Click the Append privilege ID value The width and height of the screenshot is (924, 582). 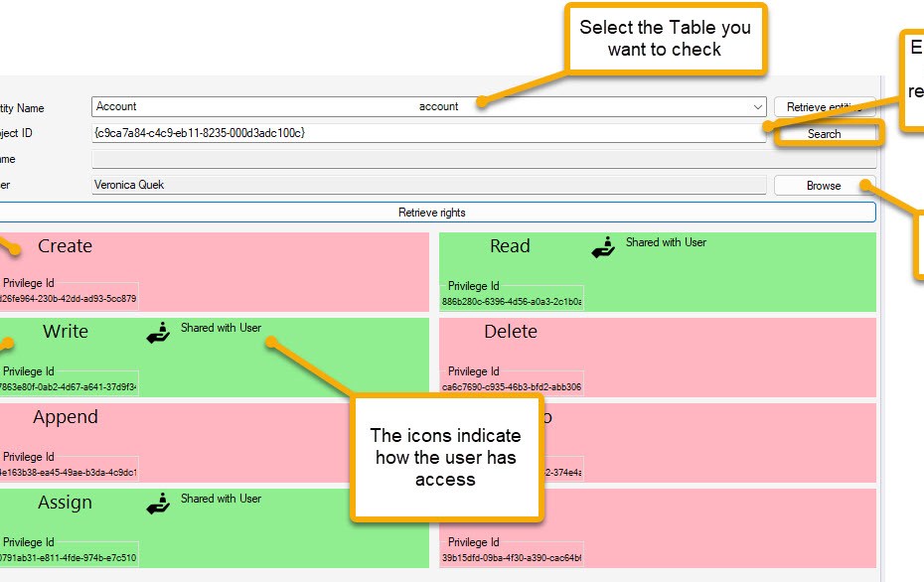(68, 473)
